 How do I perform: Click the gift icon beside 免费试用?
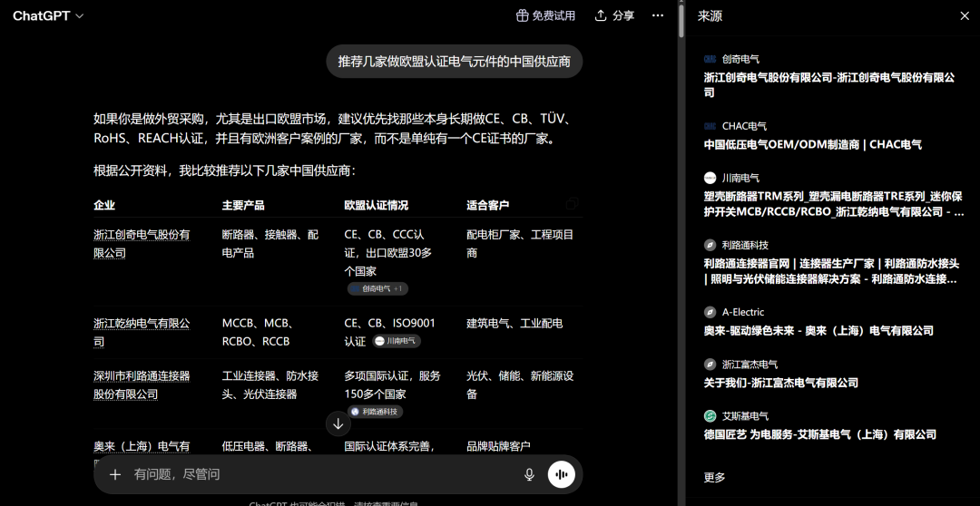[522, 15]
